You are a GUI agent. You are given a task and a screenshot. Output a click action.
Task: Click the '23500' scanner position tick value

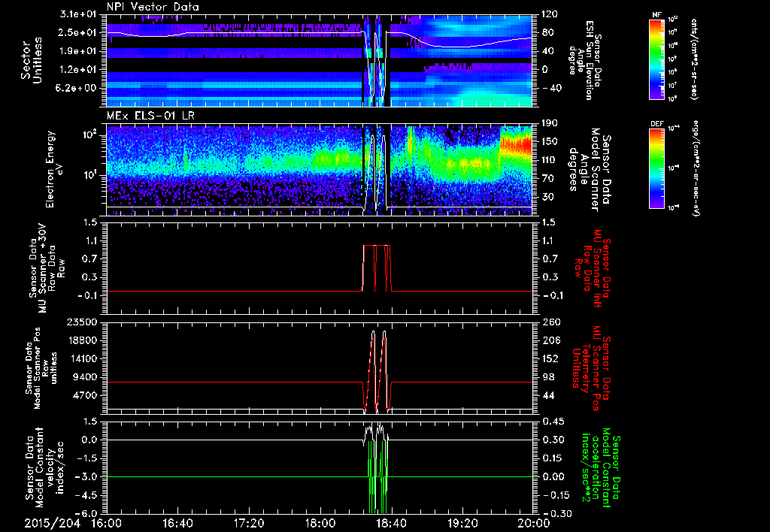pos(83,322)
